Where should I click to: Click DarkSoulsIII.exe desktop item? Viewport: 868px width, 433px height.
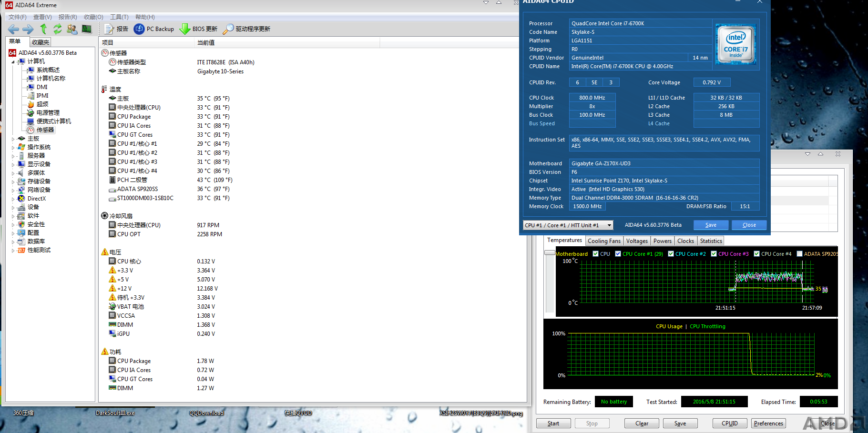tap(115, 413)
